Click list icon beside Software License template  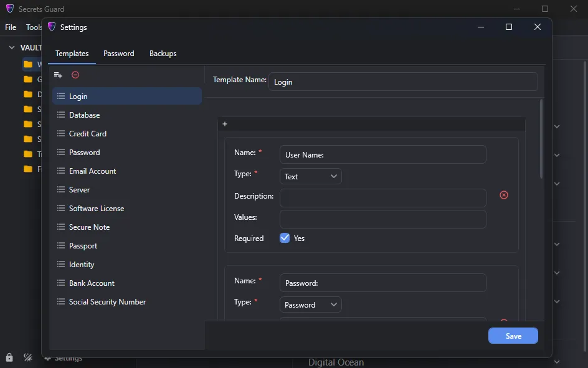tap(61, 209)
